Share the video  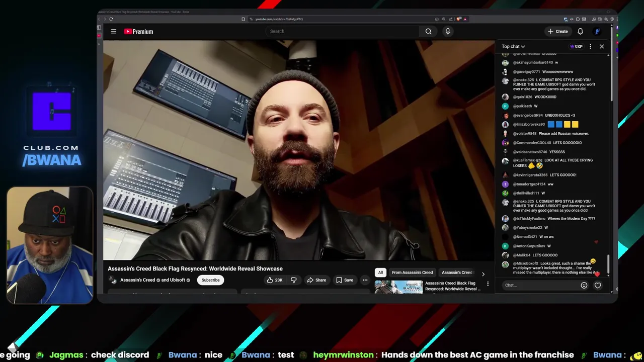click(x=316, y=280)
